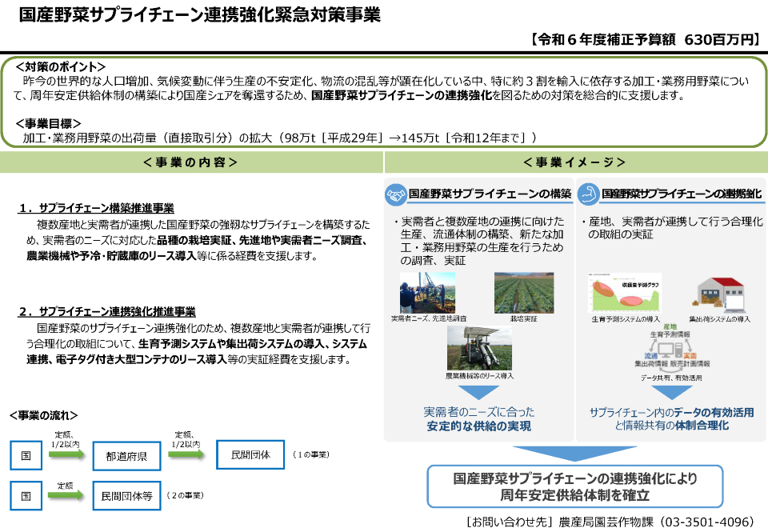Click the ＜事業の内容＞ section header
Screen dimensions: 768x532
[190, 162]
